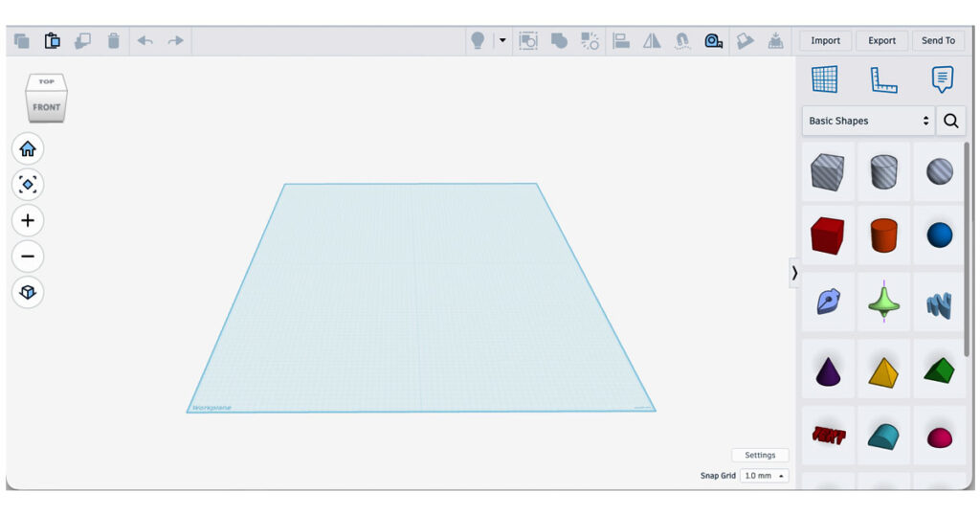The height and width of the screenshot is (515, 980).
Task: Select the blue squiggle extrusion shape
Action: pos(940,303)
